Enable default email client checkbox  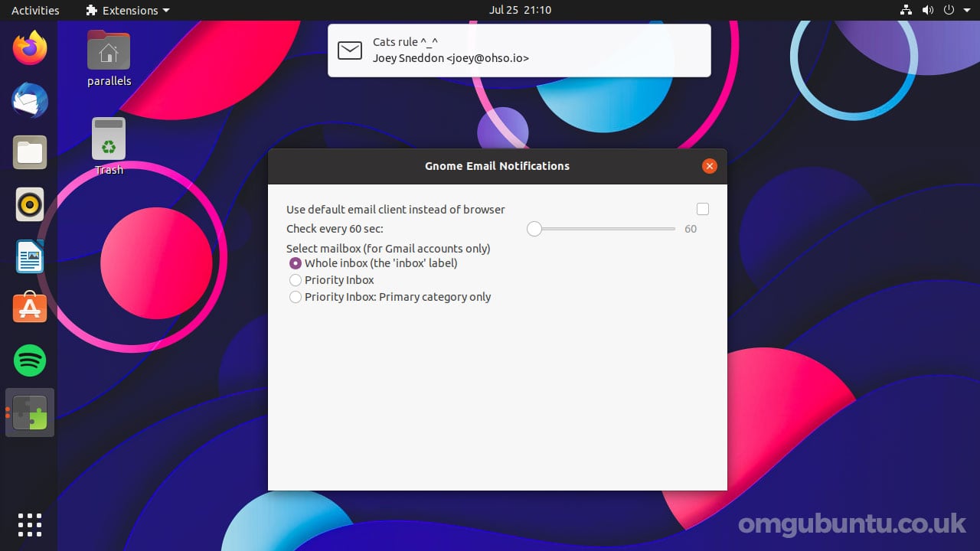click(x=703, y=209)
